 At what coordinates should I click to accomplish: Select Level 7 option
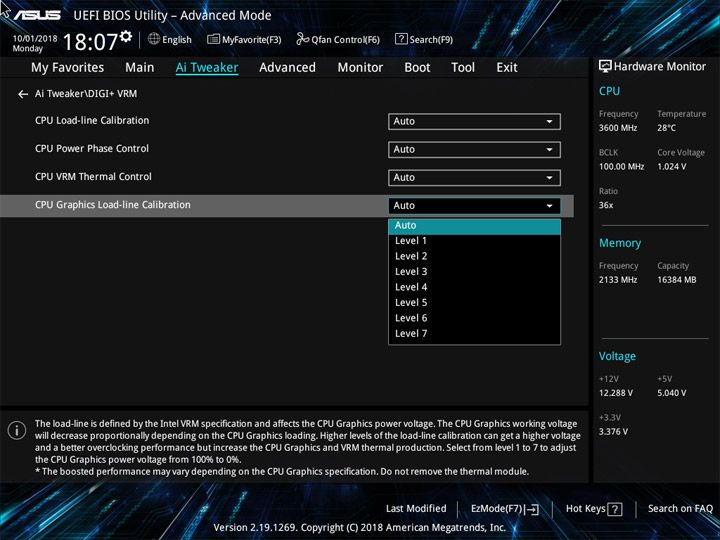[x=474, y=334]
